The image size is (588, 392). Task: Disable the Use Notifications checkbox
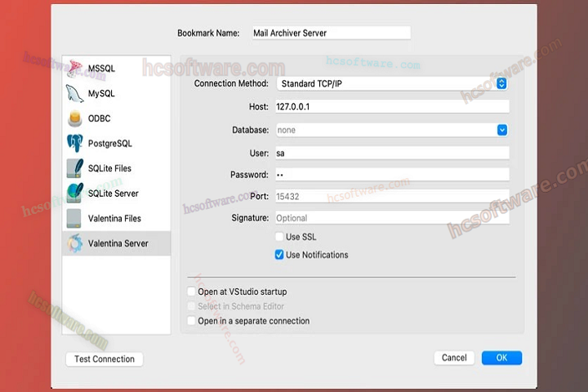279,255
